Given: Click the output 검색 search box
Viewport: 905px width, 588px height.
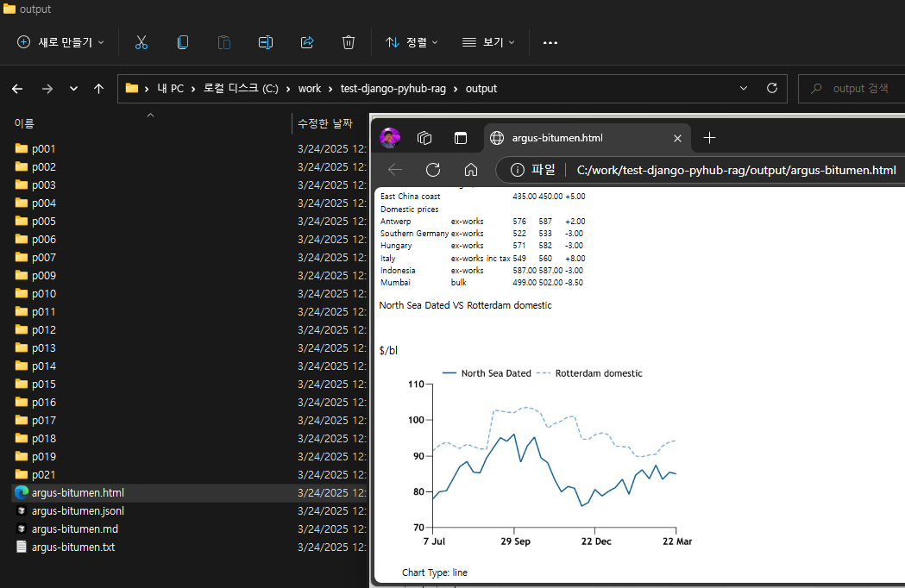Looking at the screenshot, I should coord(858,88).
